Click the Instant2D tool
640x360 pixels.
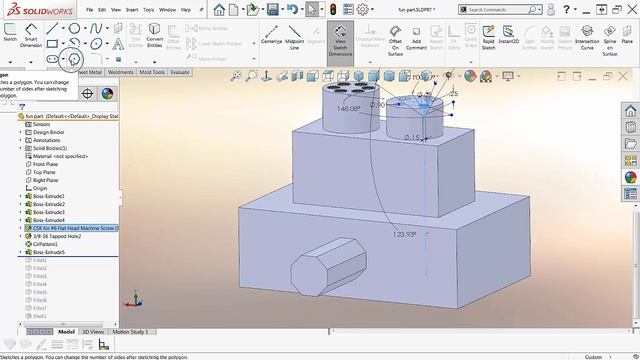tap(508, 34)
